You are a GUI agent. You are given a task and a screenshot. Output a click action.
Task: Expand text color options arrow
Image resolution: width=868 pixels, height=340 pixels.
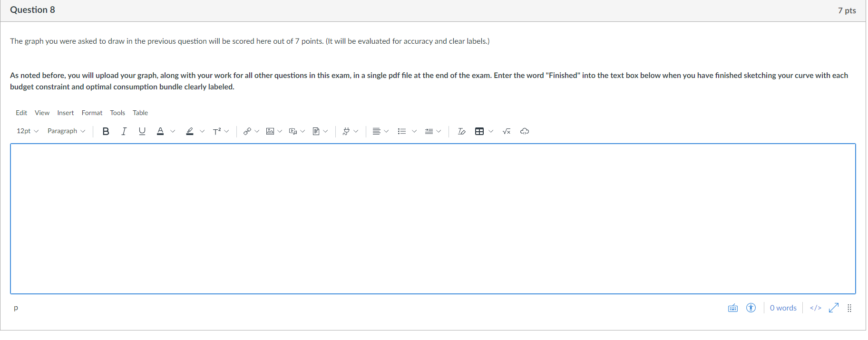click(173, 131)
